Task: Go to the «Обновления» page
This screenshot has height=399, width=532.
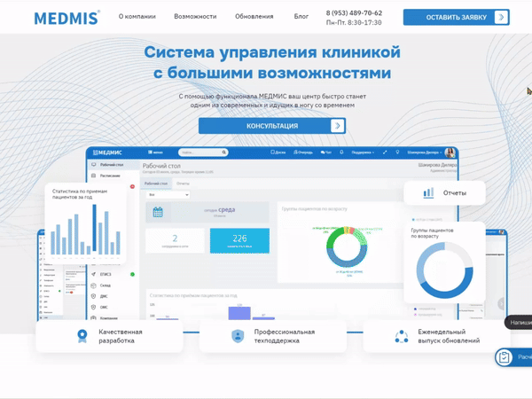Action: point(254,17)
